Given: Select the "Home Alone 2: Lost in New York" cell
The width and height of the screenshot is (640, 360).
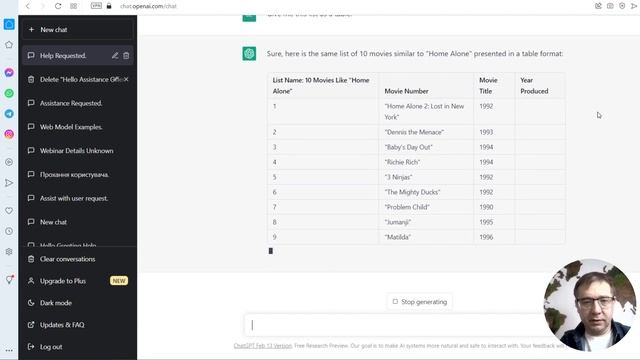Looking at the screenshot, I should [426, 111].
